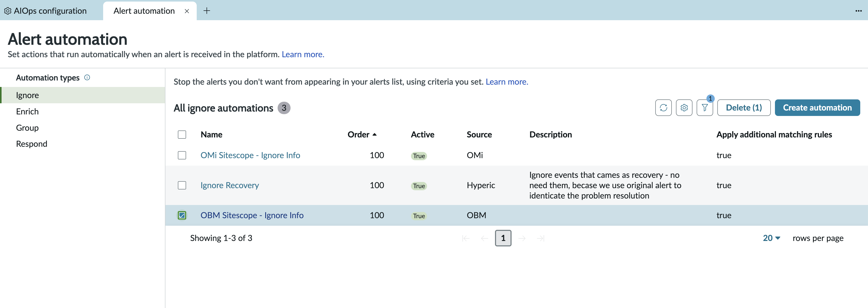
Task: Sort by the Order column header
Action: [362, 135]
